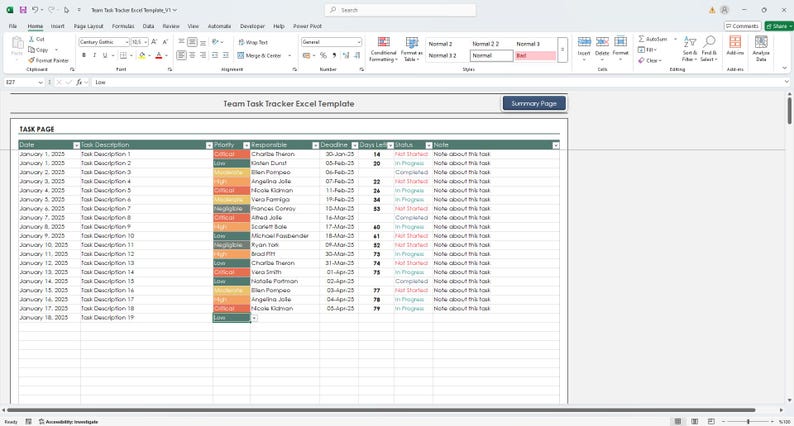794x426 pixels.
Task: Open the General number format dropdown
Action: coord(359,42)
